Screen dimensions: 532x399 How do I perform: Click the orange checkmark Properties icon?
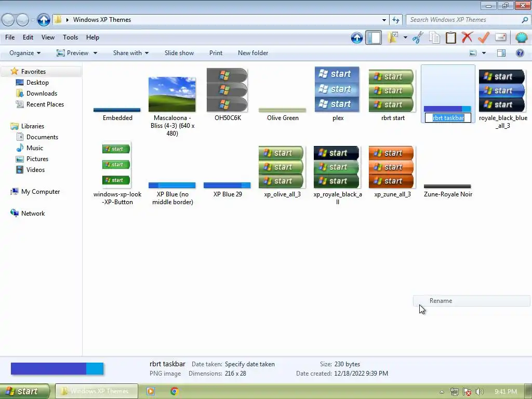tap(484, 37)
